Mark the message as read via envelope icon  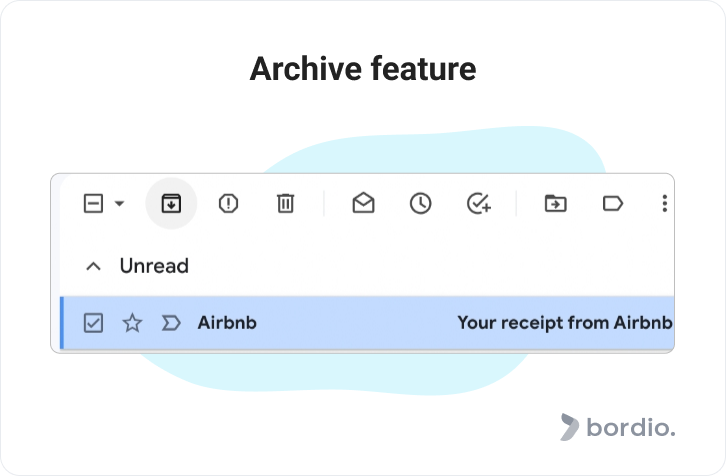(363, 203)
